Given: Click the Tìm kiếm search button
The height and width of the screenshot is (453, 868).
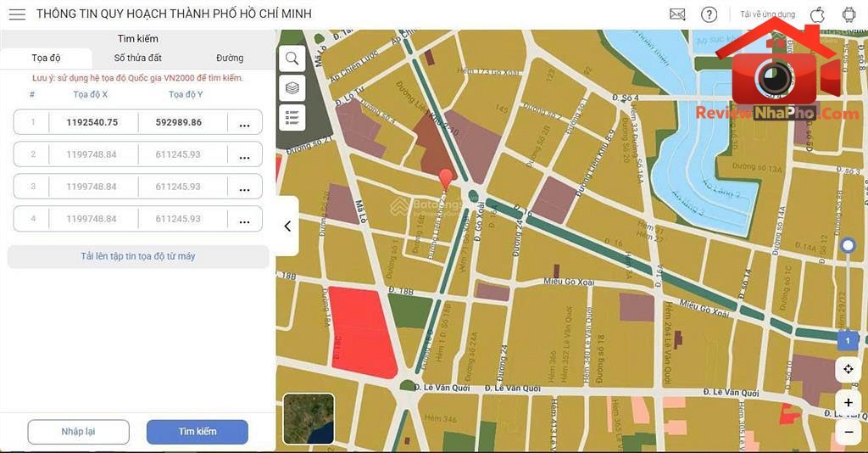Looking at the screenshot, I should click(197, 432).
